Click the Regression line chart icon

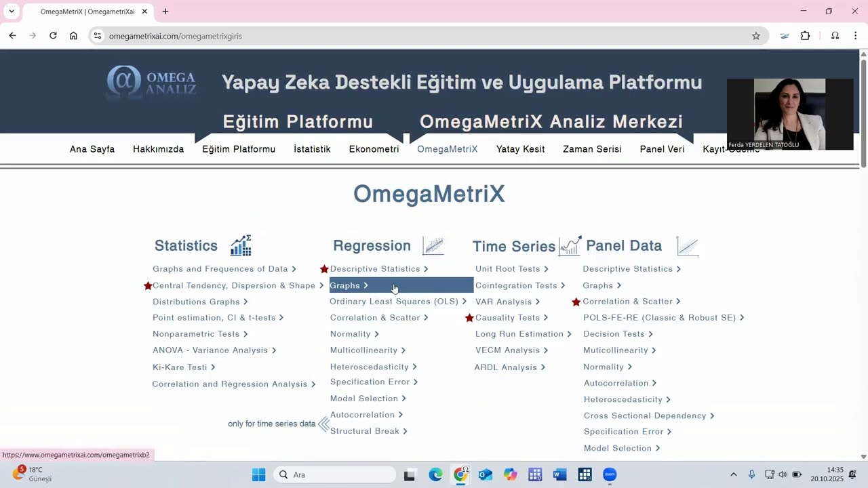pos(433,245)
